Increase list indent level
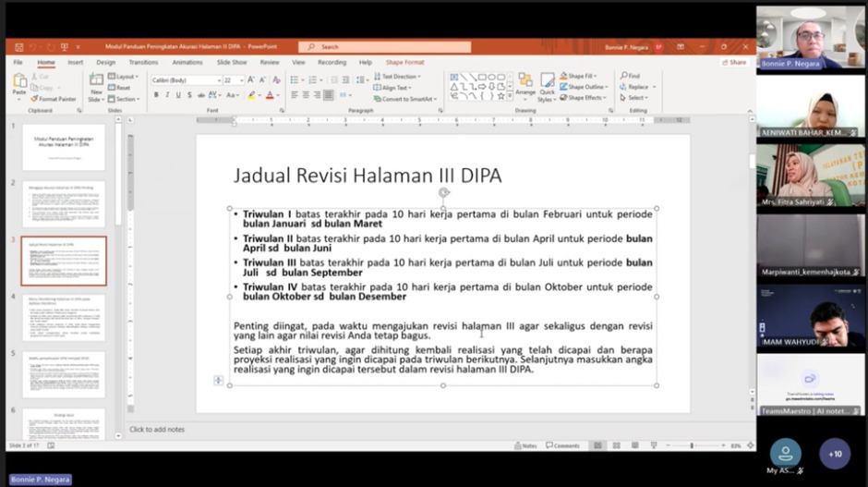 pos(345,80)
